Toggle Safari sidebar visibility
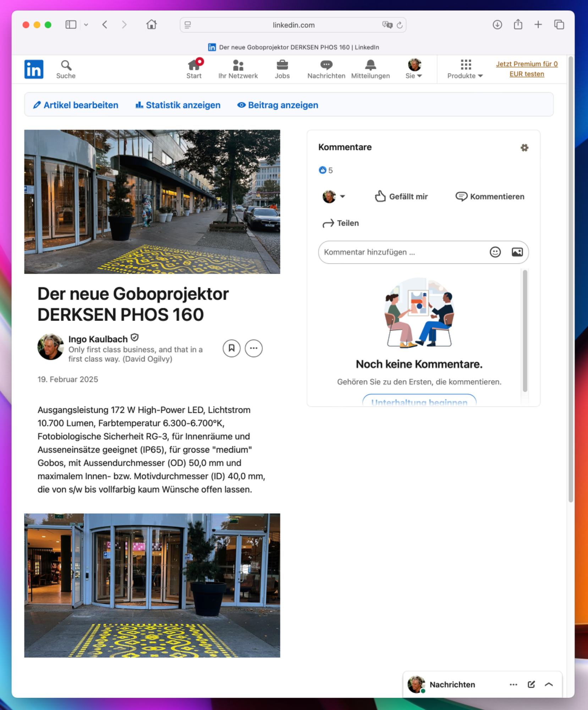This screenshot has width=588, height=710. (71, 25)
